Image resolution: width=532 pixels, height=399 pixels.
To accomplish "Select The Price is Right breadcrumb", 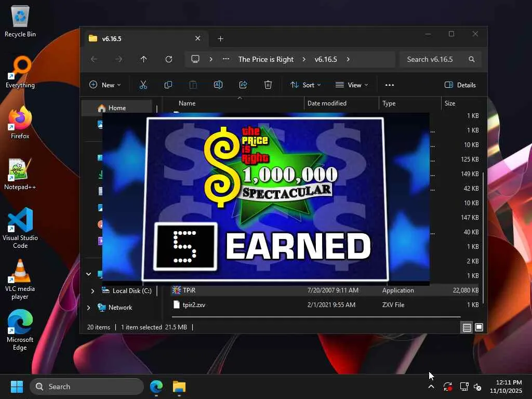I will tap(266, 59).
